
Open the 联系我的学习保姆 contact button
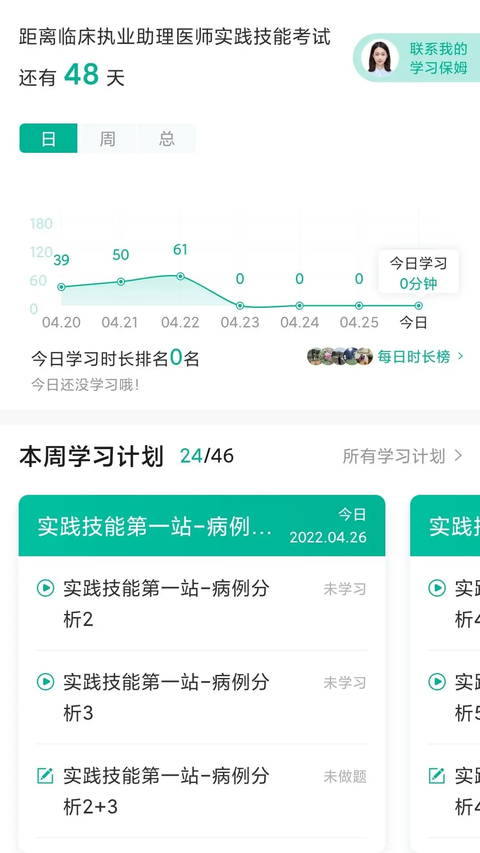point(417,58)
